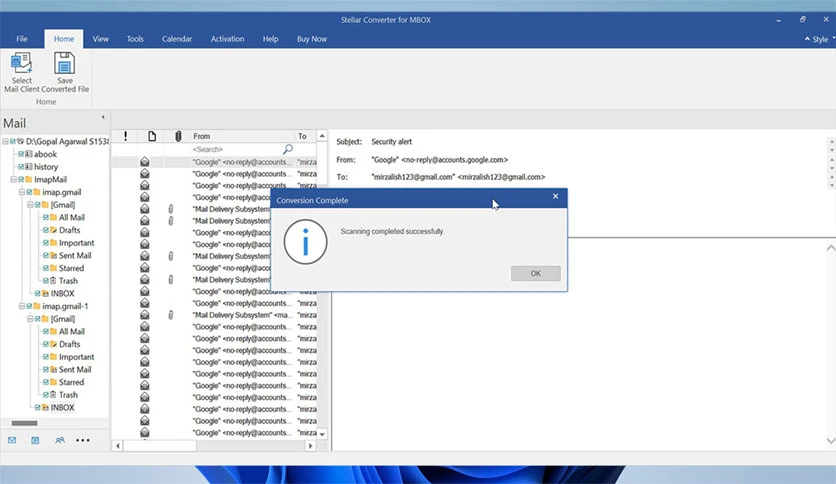Open the Contacts view icon in bottom bar

click(60, 440)
